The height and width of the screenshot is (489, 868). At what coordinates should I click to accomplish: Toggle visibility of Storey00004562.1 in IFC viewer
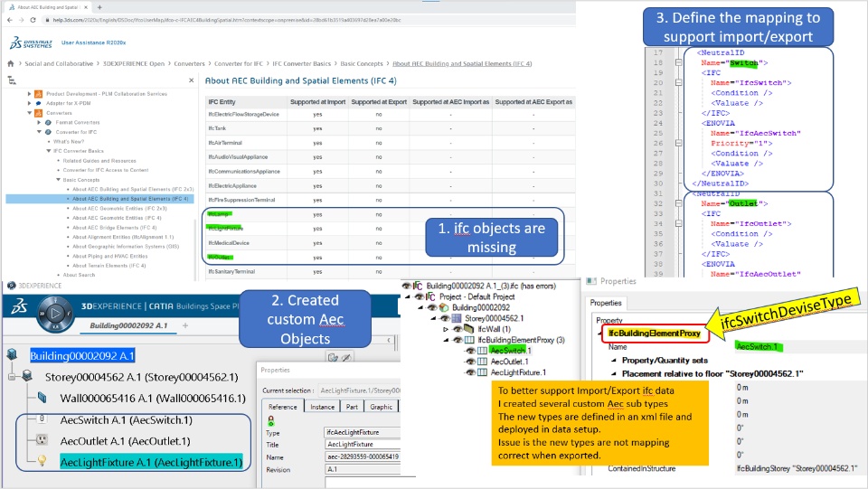pyautogui.click(x=445, y=318)
